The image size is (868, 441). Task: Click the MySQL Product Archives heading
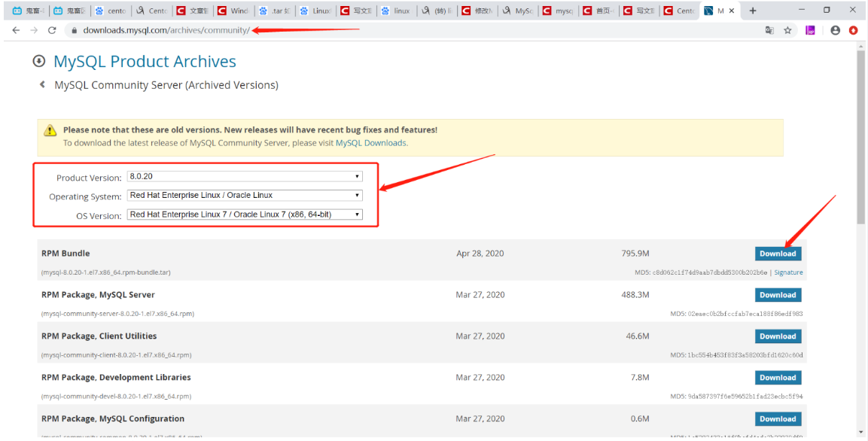point(145,62)
